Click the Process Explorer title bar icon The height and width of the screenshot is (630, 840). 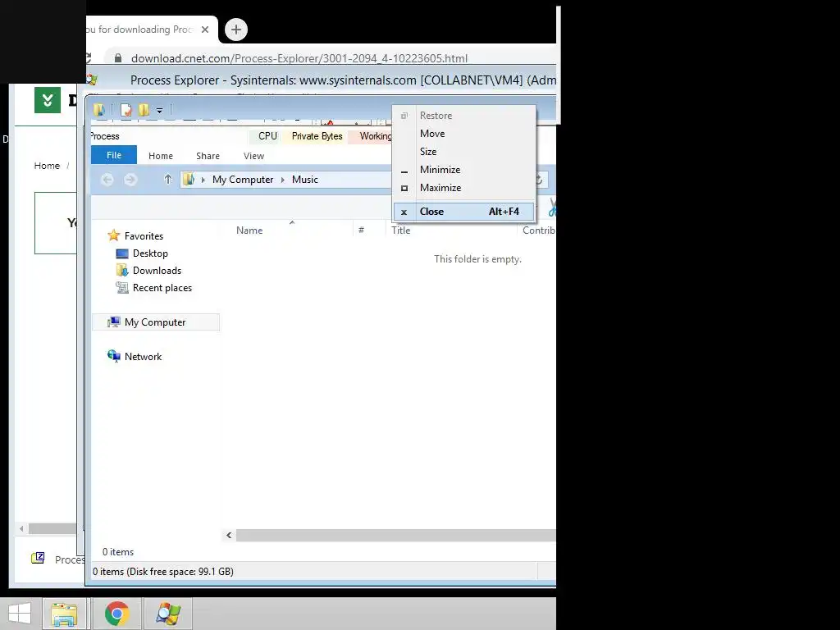coord(92,80)
